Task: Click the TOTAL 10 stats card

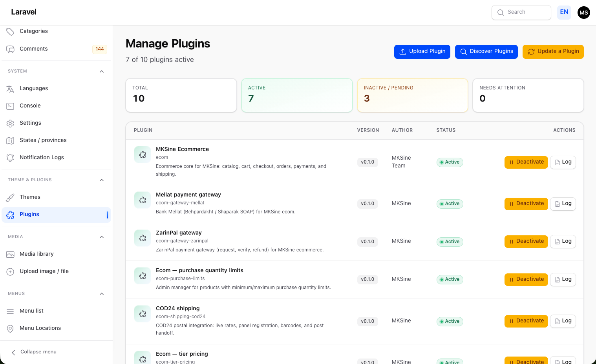Action: (x=181, y=95)
